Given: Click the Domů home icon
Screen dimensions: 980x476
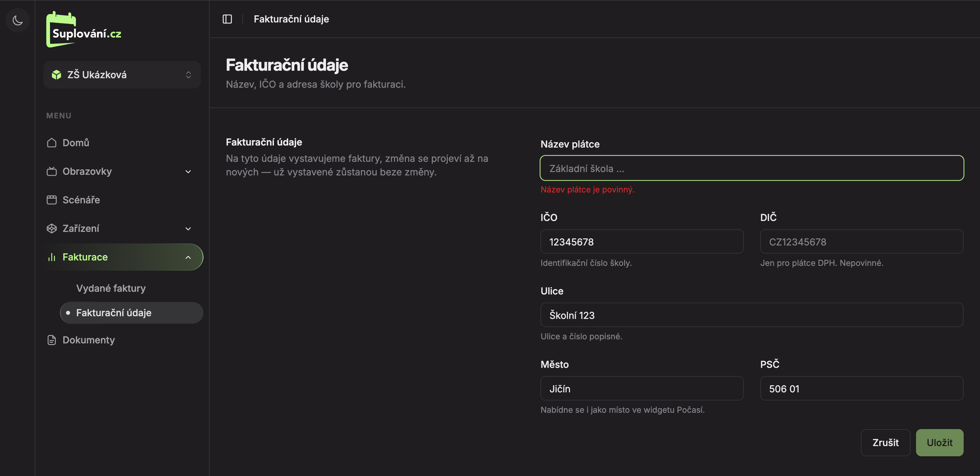Looking at the screenshot, I should point(52,142).
